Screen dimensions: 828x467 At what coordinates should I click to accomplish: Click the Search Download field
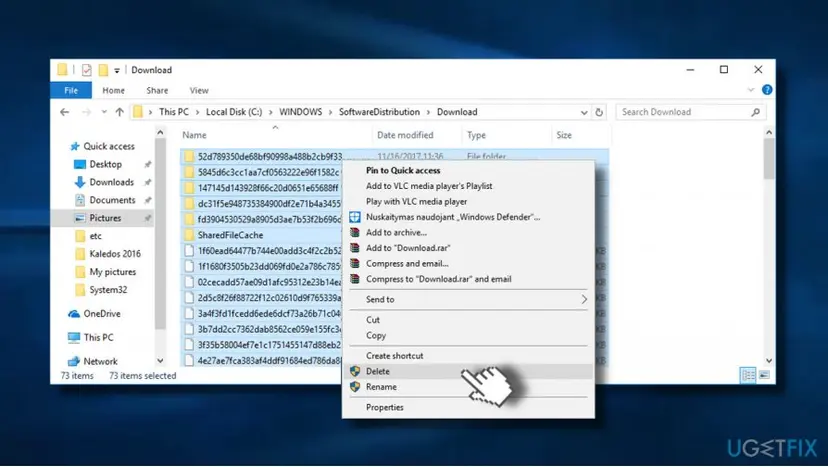pyautogui.click(x=690, y=112)
